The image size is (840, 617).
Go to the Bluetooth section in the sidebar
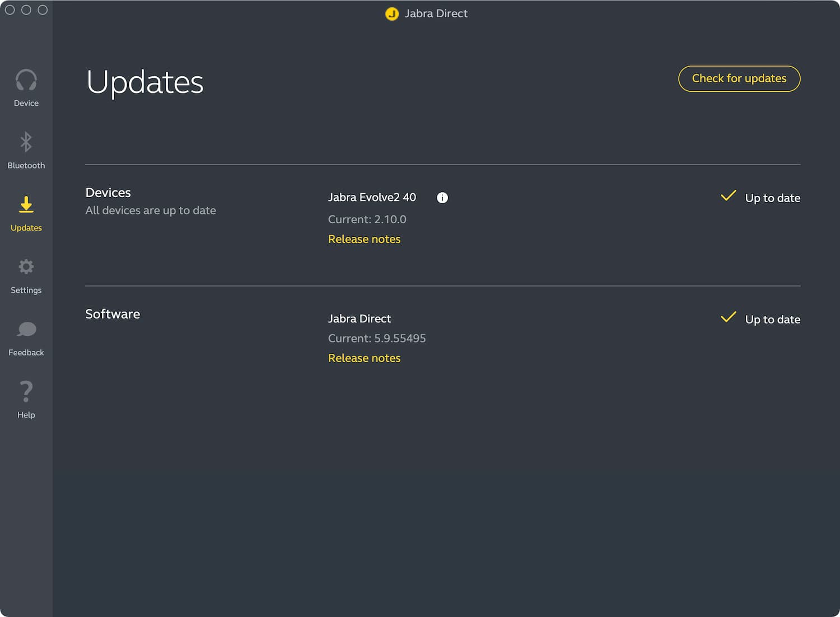point(26,150)
